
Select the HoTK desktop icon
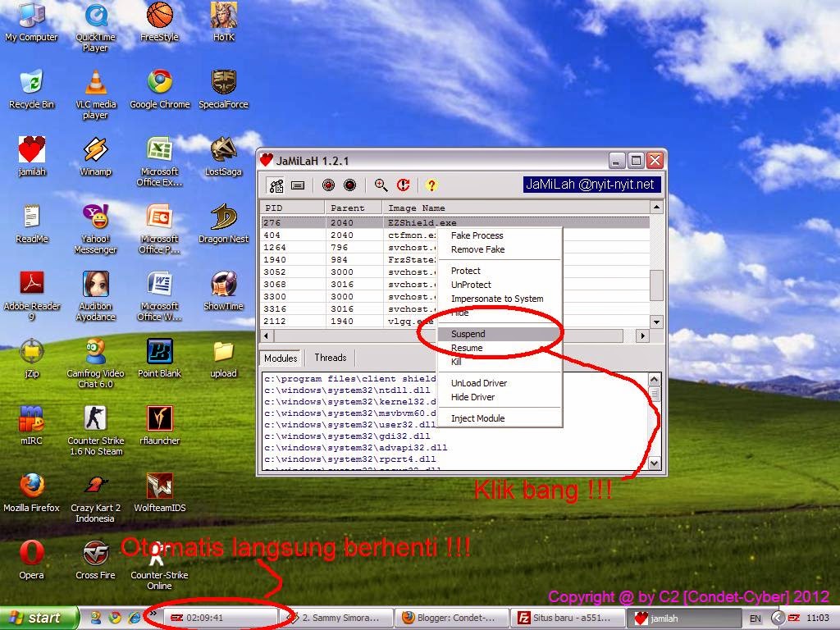coord(224,22)
